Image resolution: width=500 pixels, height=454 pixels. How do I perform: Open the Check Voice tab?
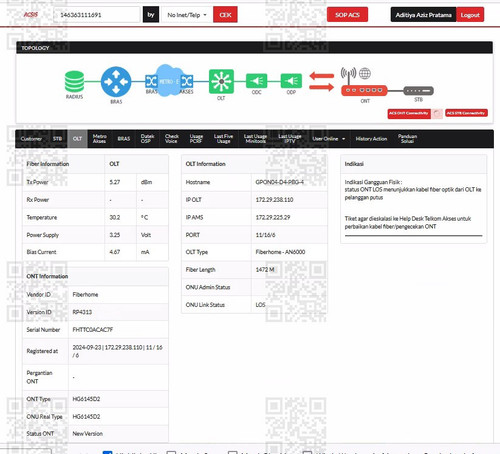click(x=172, y=139)
